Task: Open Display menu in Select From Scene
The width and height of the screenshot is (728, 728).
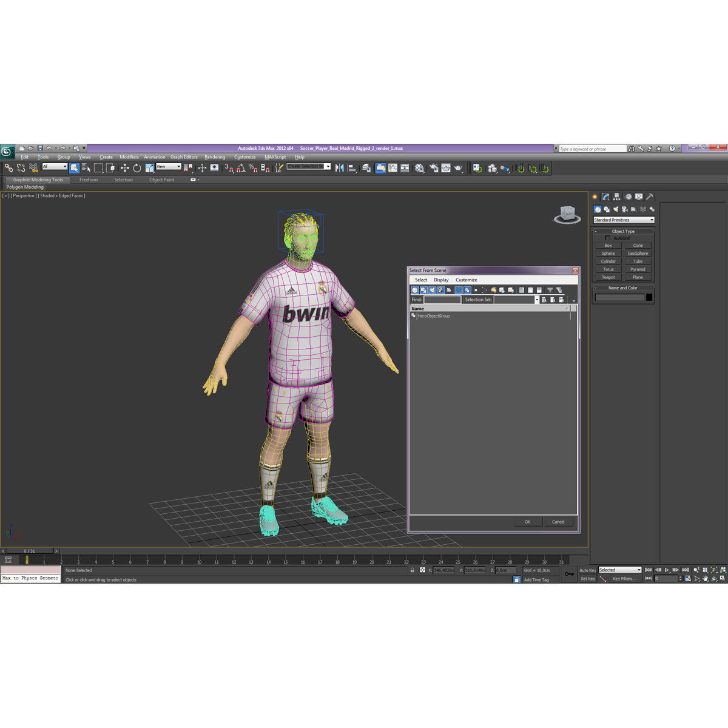Action: 441,280
